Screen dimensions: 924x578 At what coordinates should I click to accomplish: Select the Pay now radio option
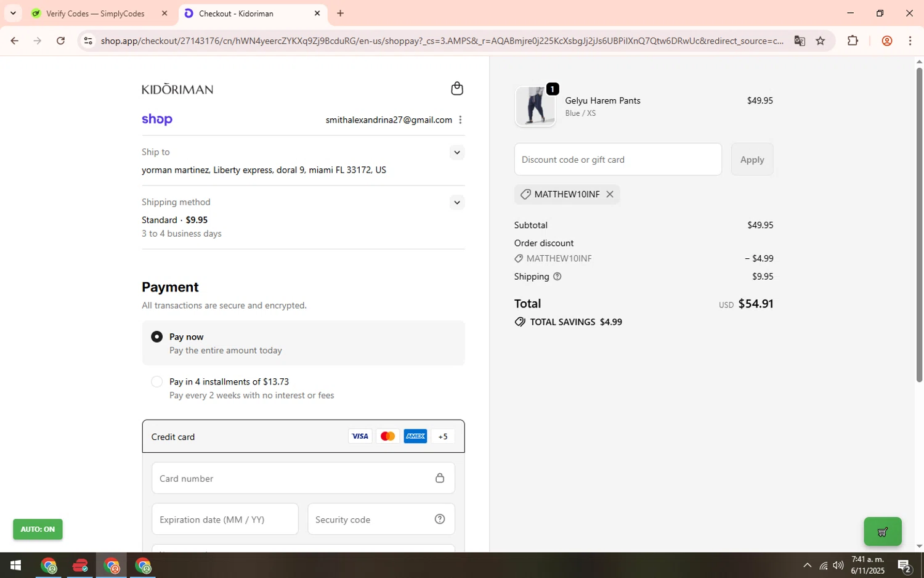coord(157,337)
